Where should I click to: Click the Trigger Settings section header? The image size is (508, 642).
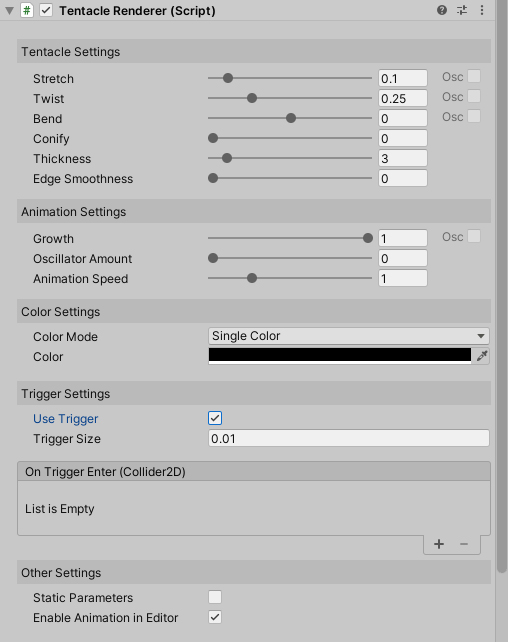pyautogui.click(x=254, y=393)
